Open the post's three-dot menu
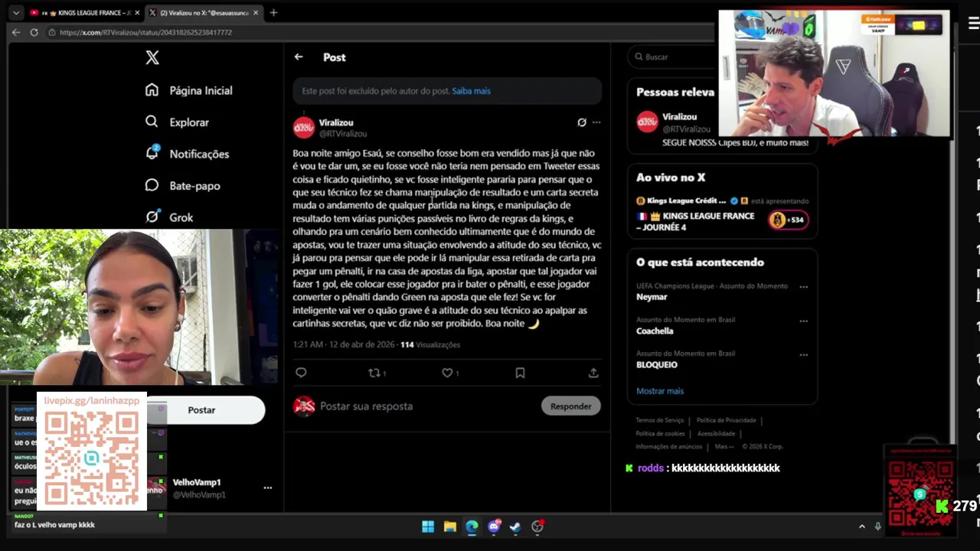 coord(596,122)
